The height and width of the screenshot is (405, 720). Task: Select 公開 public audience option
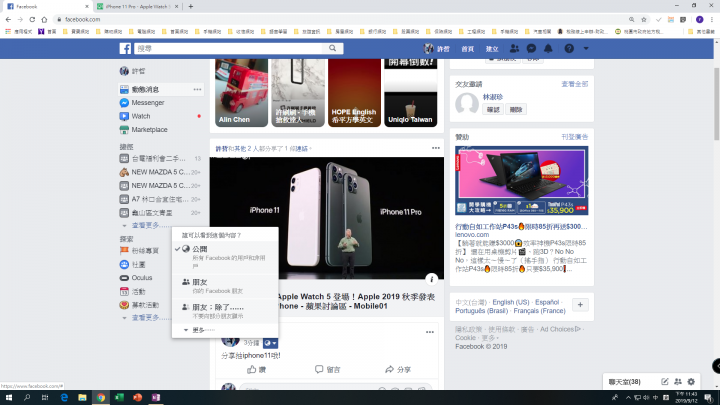pos(225,257)
